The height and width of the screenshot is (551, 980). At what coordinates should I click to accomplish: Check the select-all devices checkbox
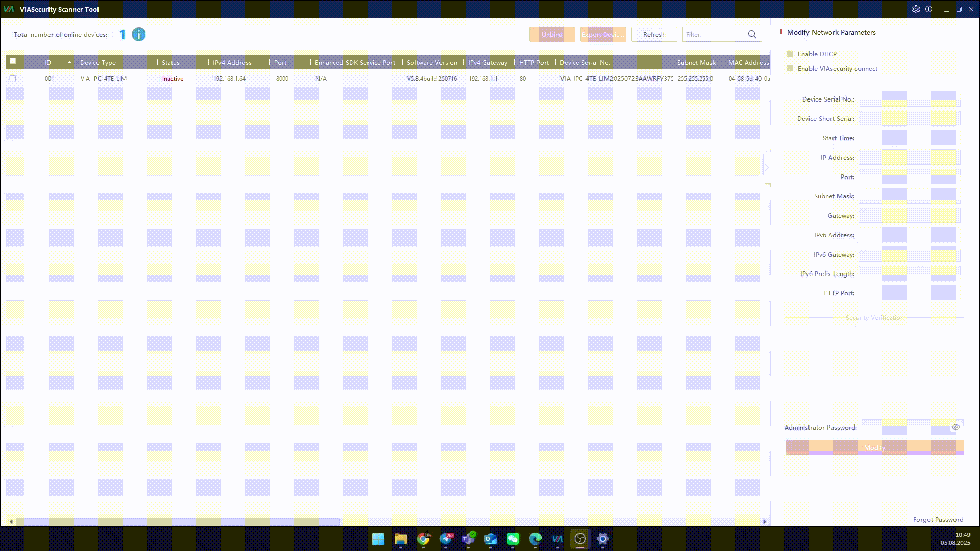point(13,61)
